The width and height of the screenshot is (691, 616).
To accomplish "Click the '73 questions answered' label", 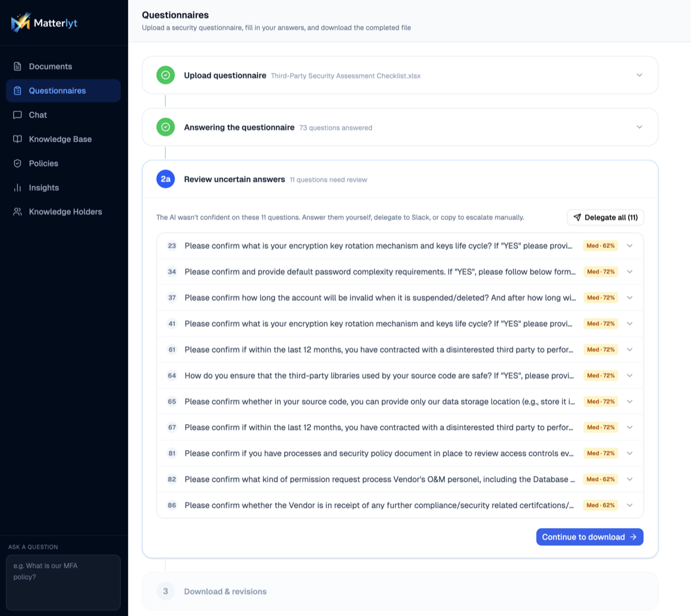I will (x=335, y=128).
